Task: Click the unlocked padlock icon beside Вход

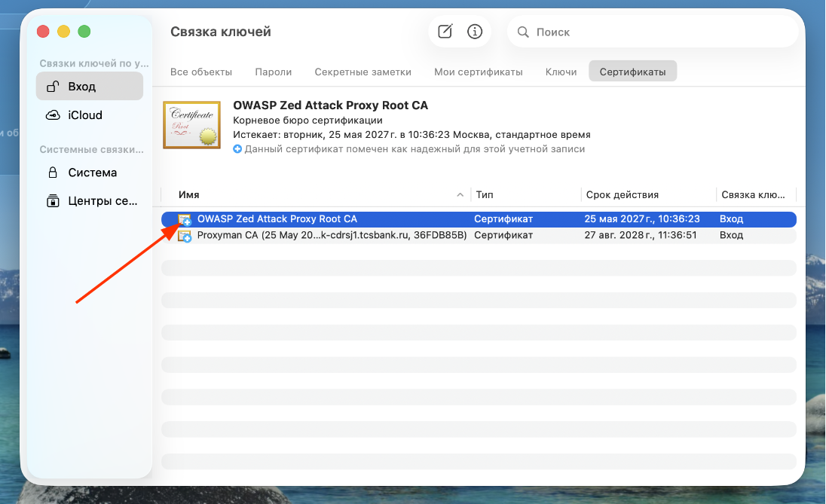Action: pyautogui.click(x=53, y=87)
